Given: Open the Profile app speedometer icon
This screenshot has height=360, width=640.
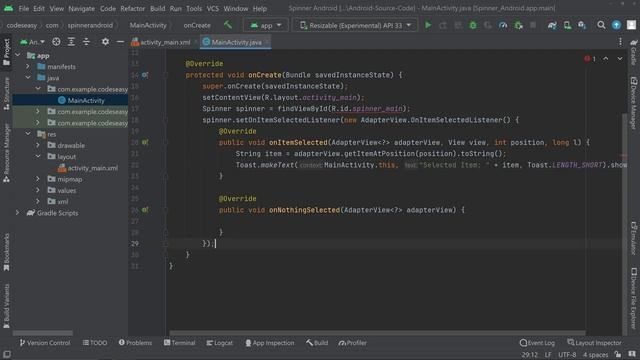Looking at the screenshot, I should [x=503, y=25].
